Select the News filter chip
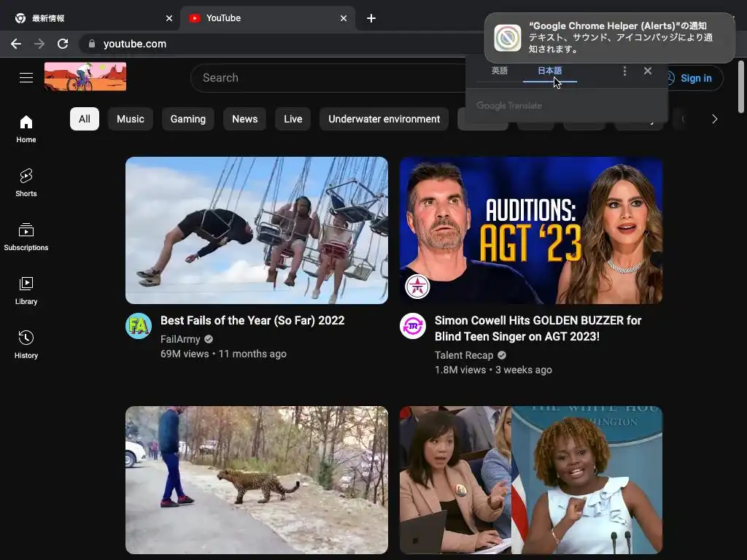Image resolution: width=747 pixels, height=560 pixels. coord(245,119)
